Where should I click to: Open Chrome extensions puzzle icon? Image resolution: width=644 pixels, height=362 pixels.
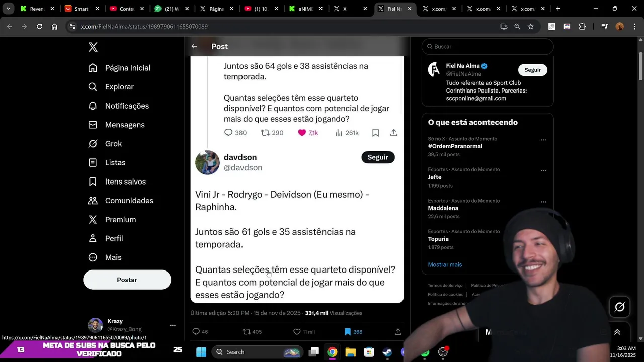pyautogui.click(x=582, y=27)
